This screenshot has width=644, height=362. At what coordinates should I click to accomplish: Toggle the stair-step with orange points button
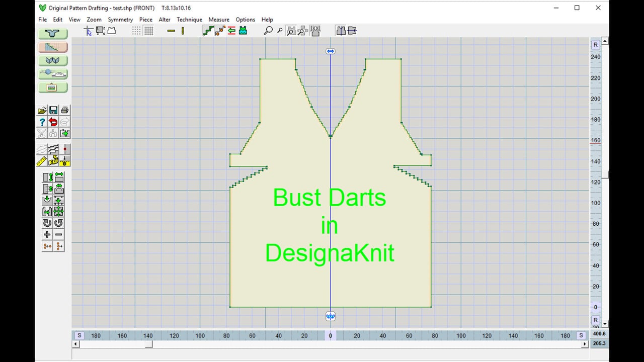(x=220, y=31)
